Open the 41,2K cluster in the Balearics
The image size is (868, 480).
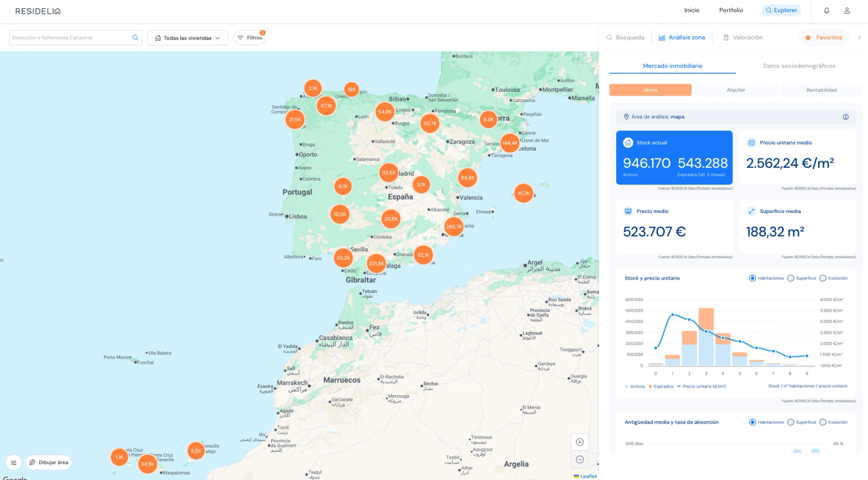coord(524,193)
